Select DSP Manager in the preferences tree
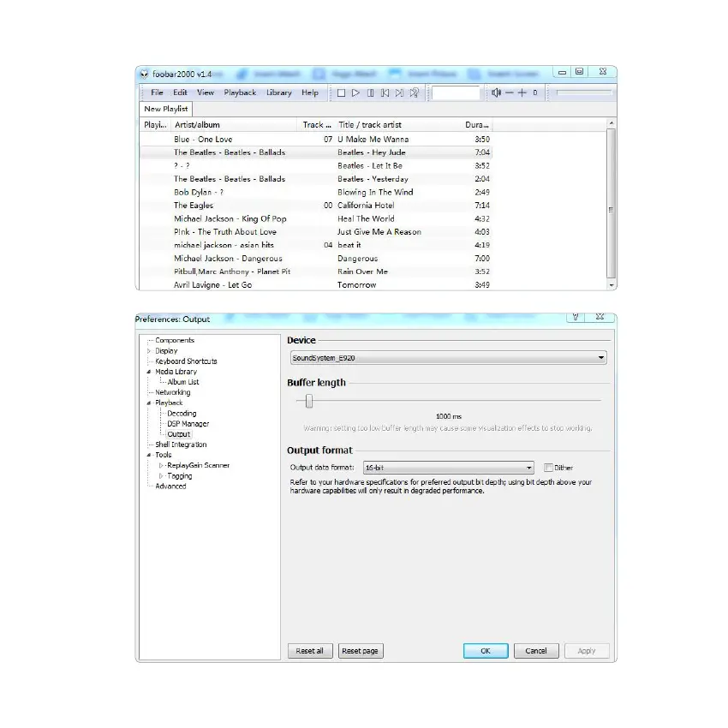 (188, 424)
